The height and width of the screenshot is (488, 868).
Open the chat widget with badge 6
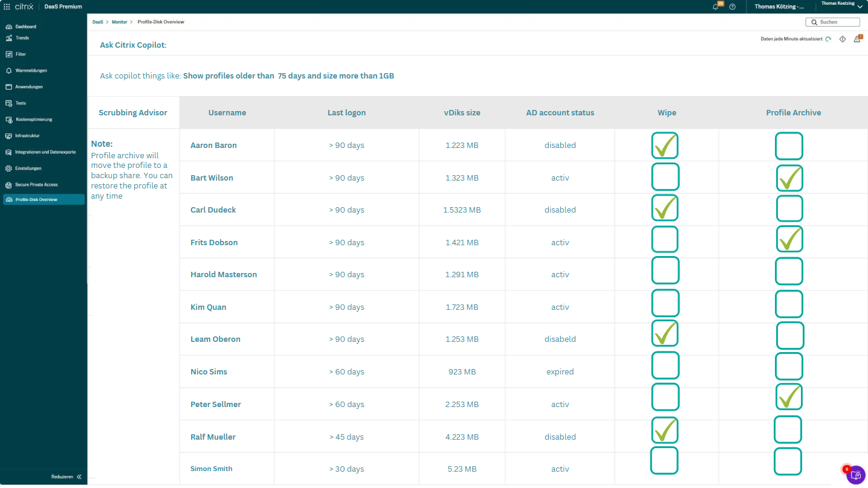tap(855, 475)
